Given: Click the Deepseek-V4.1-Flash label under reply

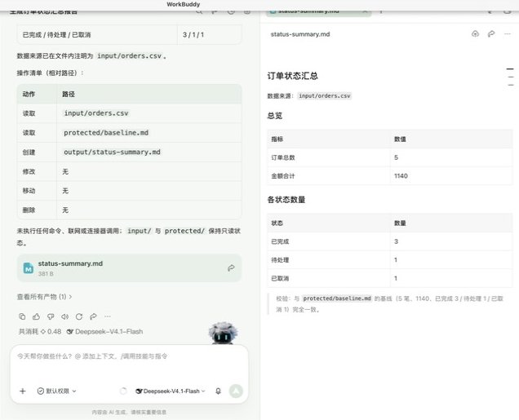Looking at the screenshot, I should coord(105,332).
